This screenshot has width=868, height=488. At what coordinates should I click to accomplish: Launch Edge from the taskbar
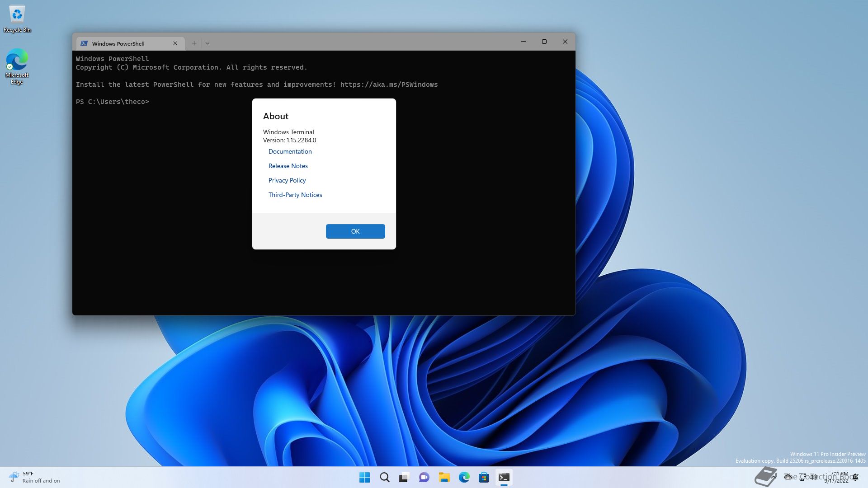pyautogui.click(x=464, y=478)
